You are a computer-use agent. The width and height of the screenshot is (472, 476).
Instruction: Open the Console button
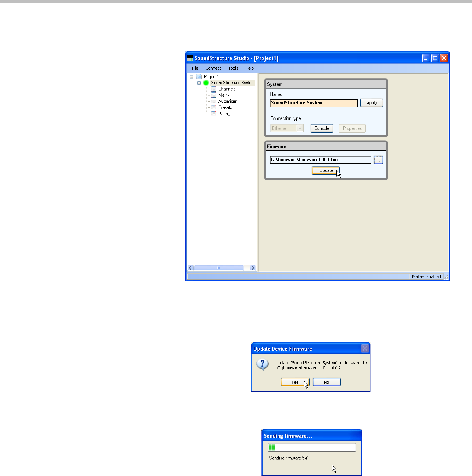[322, 128]
